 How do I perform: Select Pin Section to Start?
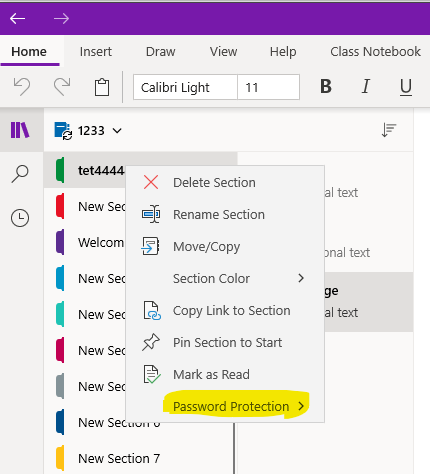pos(225,342)
